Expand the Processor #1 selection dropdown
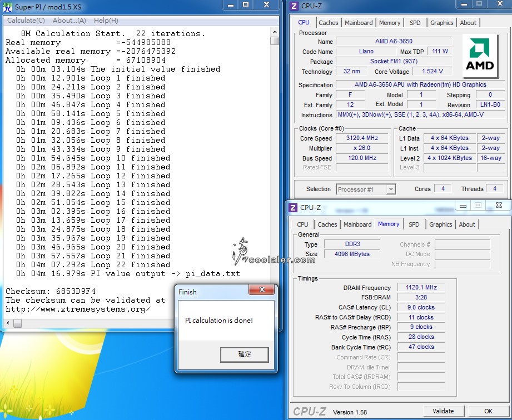 pyautogui.click(x=390, y=189)
